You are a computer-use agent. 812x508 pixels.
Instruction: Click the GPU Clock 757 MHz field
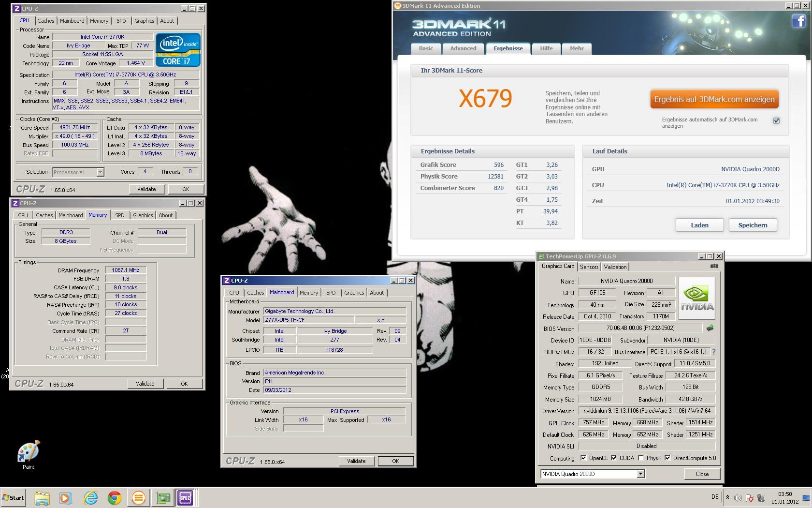pyautogui.click(x=593, y=423)
